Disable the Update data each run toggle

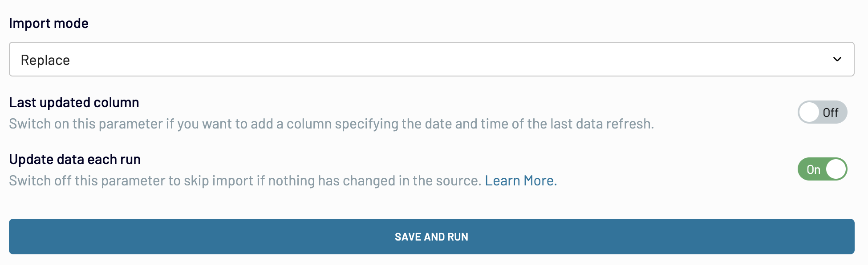[x=822, y=169]
